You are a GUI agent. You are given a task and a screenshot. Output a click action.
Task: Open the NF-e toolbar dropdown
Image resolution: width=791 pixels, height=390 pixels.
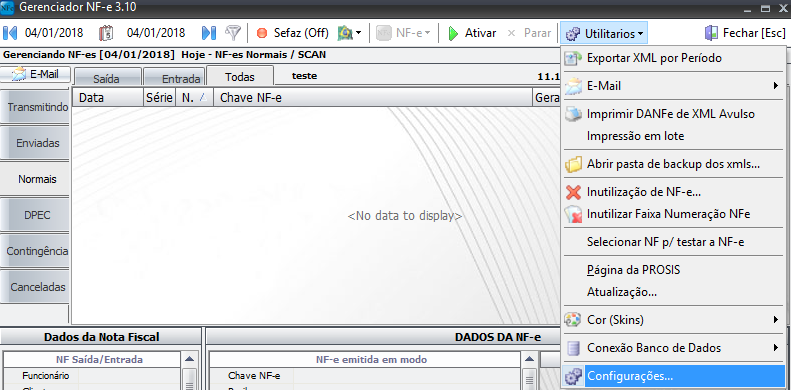click(x=404, y=33)
